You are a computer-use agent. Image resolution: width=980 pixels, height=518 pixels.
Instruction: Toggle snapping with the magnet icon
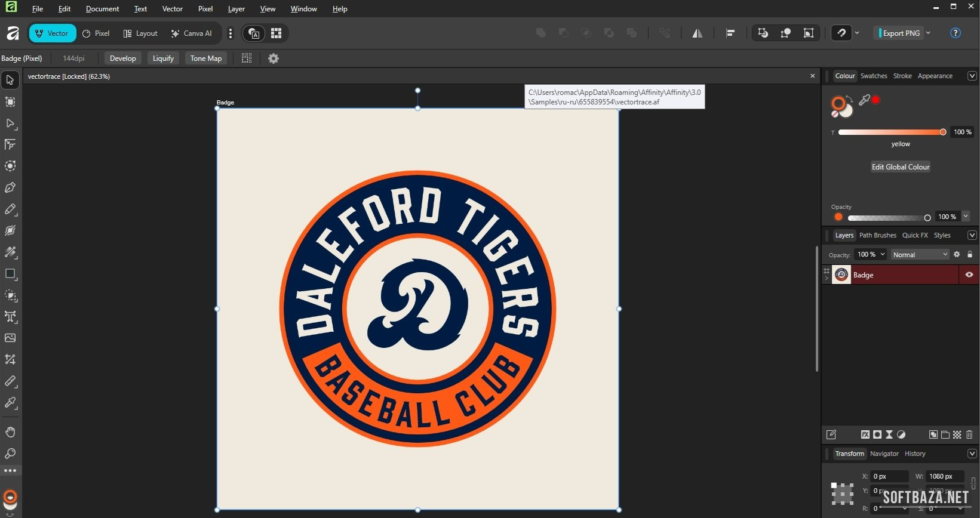coord(841,33)
